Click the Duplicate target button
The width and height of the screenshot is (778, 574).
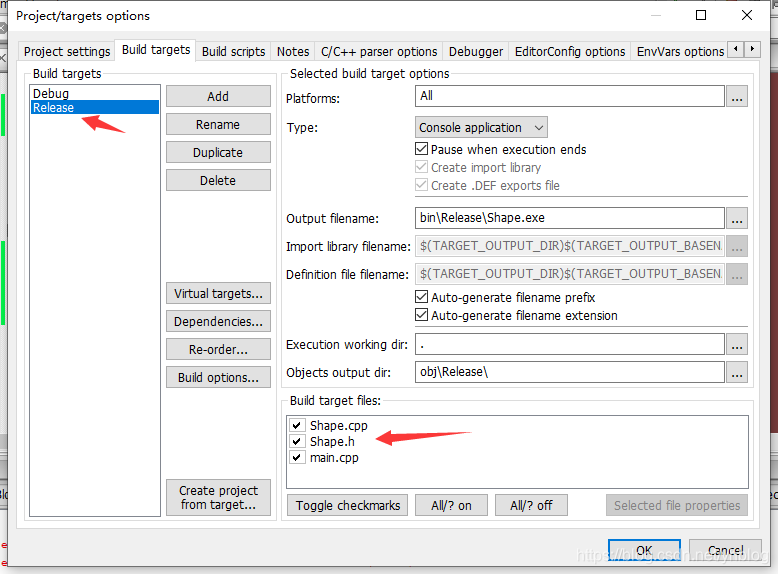(218, 152)
